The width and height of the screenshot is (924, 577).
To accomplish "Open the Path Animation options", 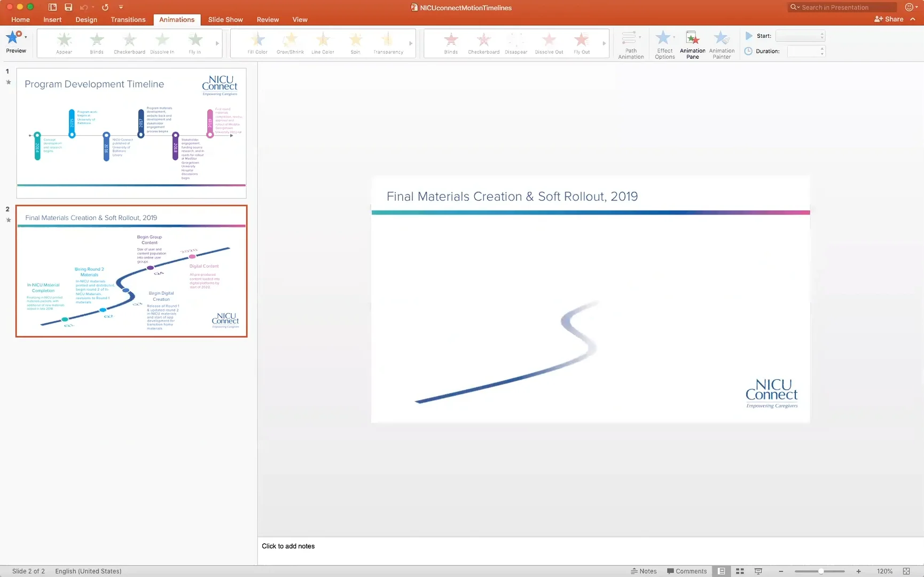I will (x=631, y=45).
